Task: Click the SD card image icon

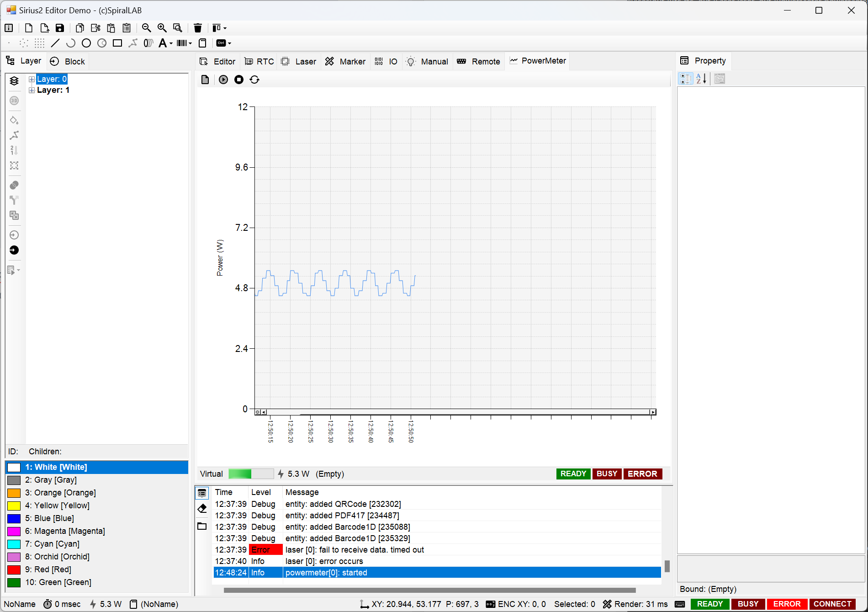Action: pos(202,43)
